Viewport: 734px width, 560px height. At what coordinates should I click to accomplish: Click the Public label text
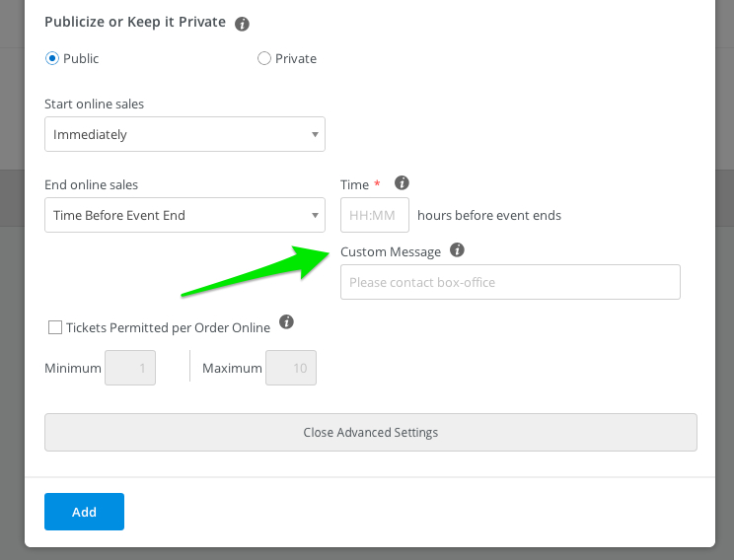coord(81,58)
